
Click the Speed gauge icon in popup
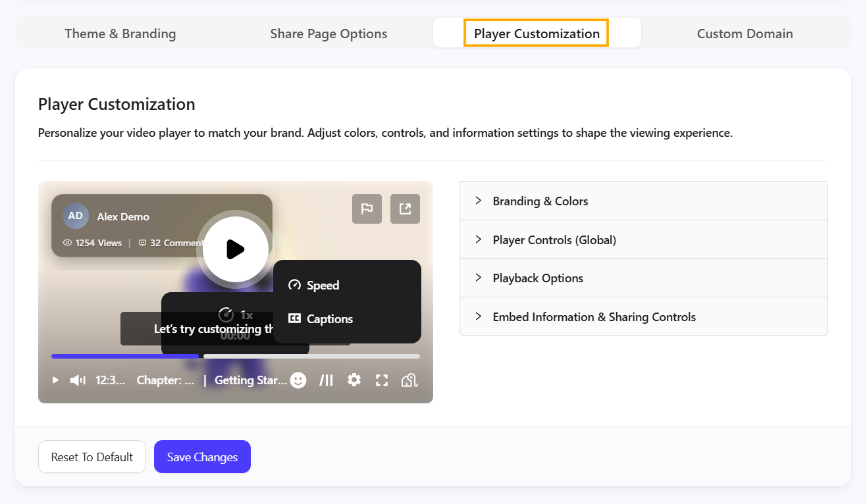(294, 285)
